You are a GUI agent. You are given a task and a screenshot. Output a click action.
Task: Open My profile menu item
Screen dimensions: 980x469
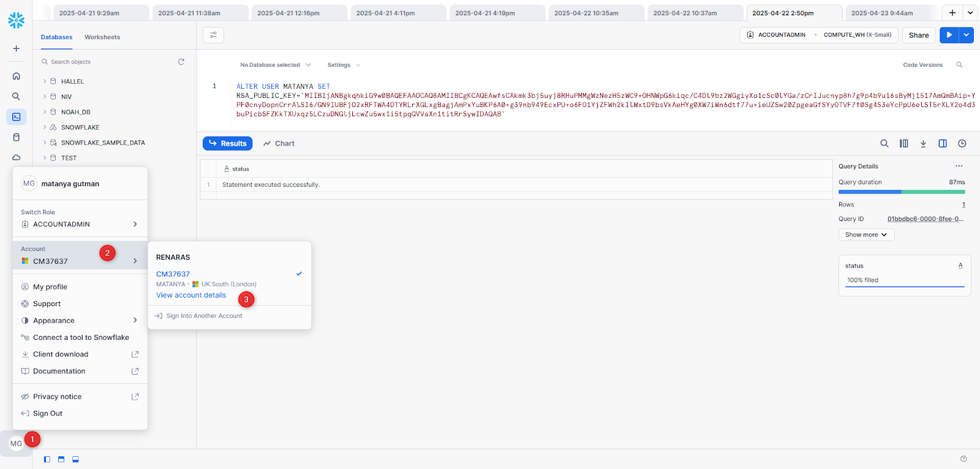[x=80, y=287]
